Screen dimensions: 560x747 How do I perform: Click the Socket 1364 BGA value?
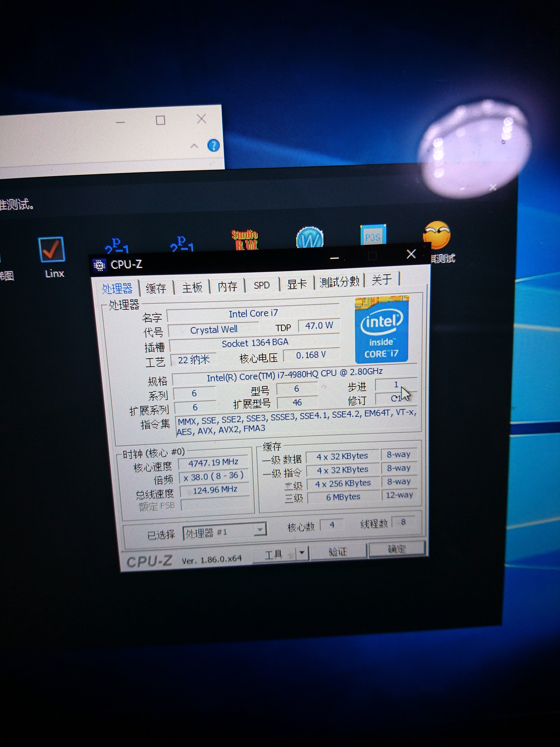tap(255, 343)
